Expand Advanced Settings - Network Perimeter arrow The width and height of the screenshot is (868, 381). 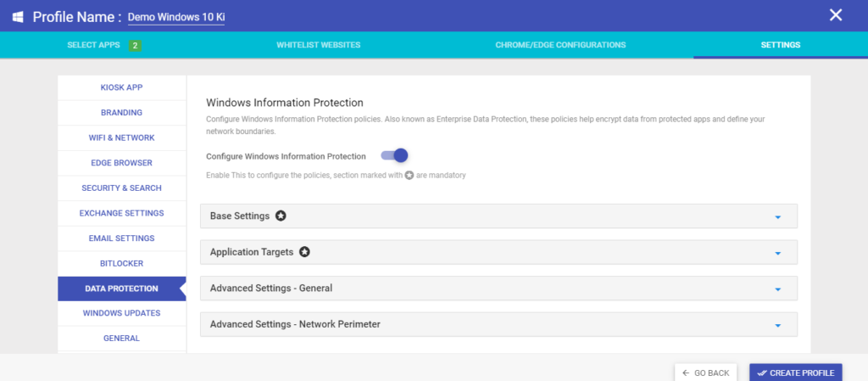[778, 325]
